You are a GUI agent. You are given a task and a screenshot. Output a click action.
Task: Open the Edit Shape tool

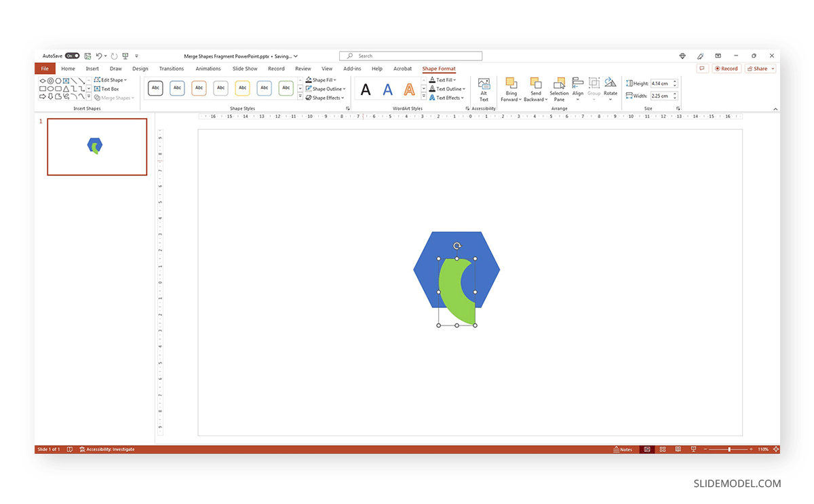[x=110, y=79]
